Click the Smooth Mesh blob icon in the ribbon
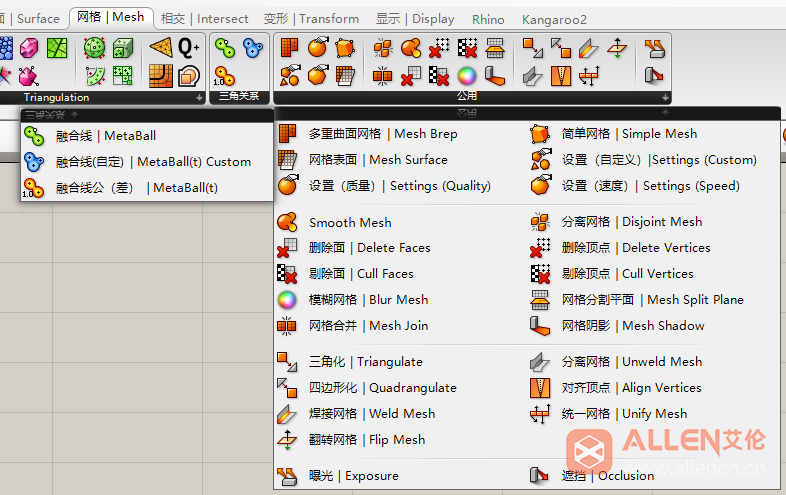This screenshot has width=786, height=495. point(411,48)
